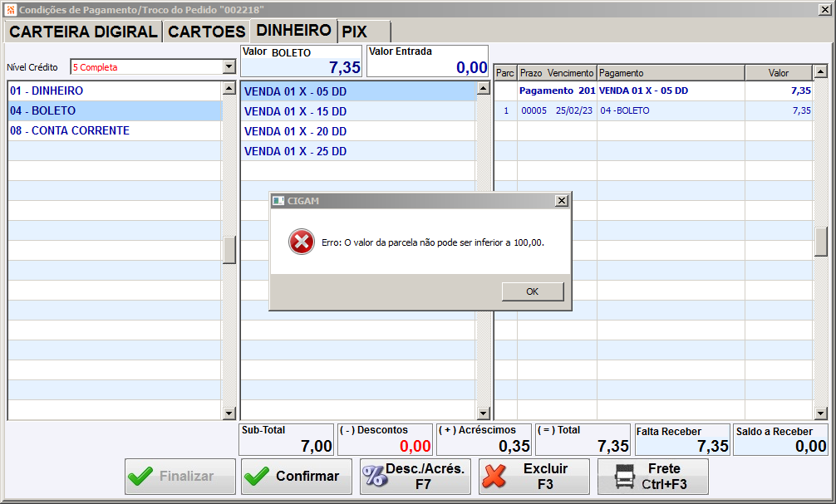
Task: Select Pagamento 201 VENDA 01 X - 05 DD row
Action: [x=653, y=91]
